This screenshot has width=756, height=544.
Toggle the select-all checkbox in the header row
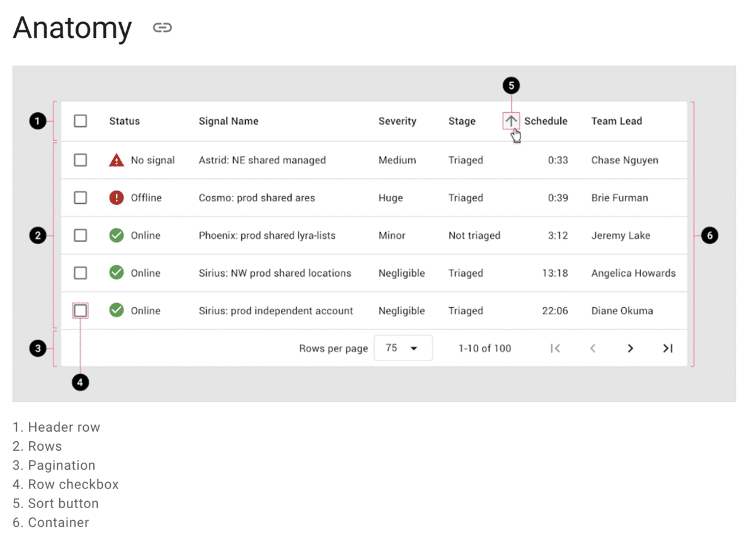80,120
